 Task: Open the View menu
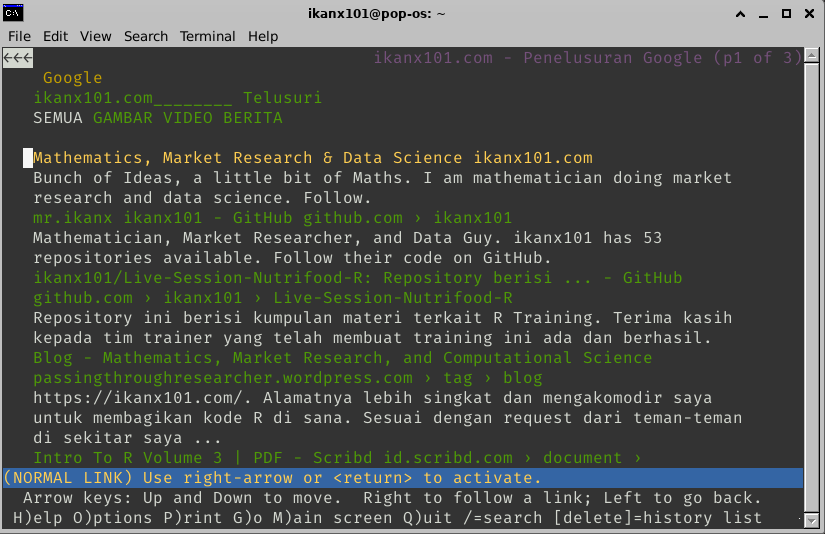click(96, 36)
